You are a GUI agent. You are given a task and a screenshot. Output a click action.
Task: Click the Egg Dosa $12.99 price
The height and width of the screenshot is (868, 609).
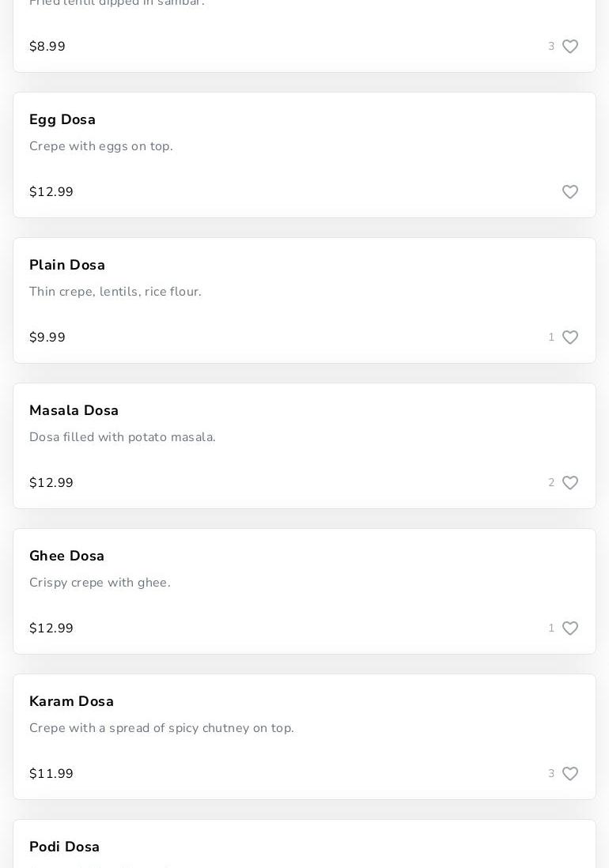click(51, 192)
